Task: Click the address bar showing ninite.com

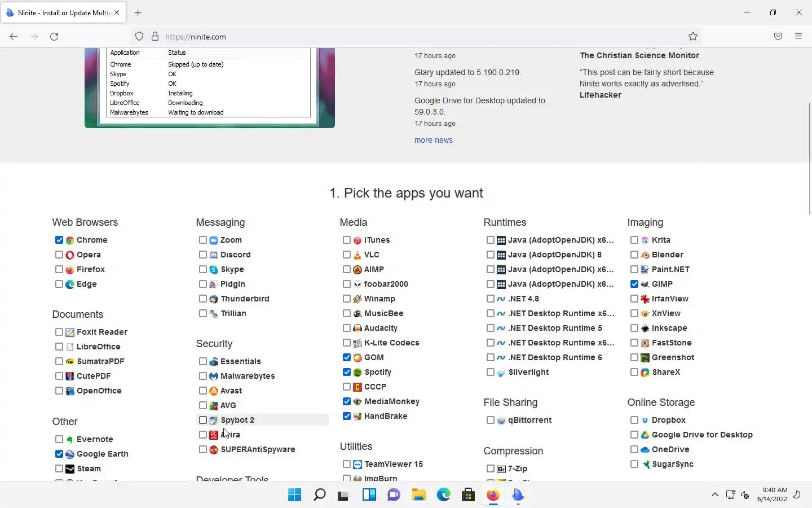Action: click(417, 36)
